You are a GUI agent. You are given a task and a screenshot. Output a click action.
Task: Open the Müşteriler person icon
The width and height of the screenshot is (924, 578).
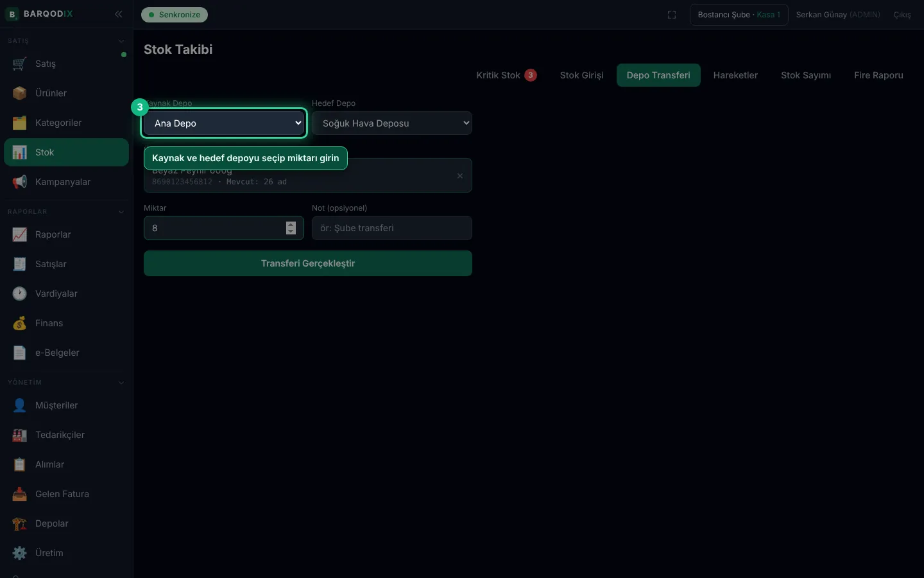(x=19, y=405)
